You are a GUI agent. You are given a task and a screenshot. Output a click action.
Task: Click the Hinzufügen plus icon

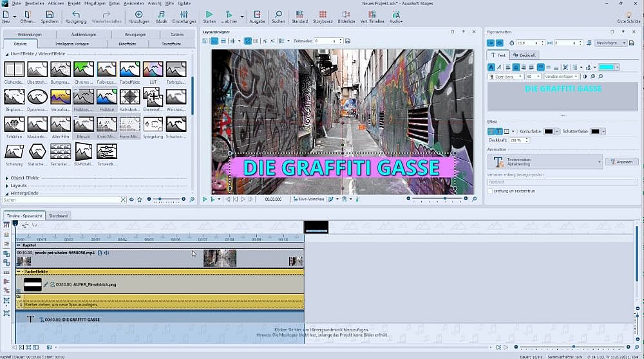coord(139,17)
